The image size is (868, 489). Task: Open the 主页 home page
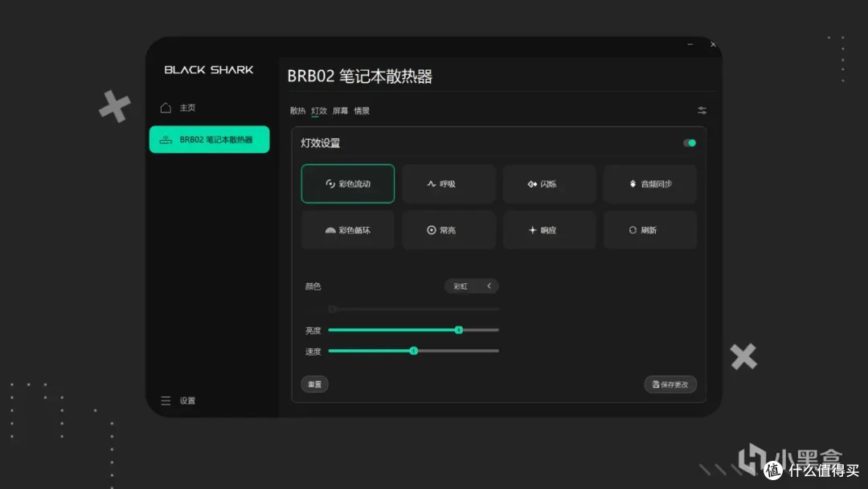[x=187, y=108]
